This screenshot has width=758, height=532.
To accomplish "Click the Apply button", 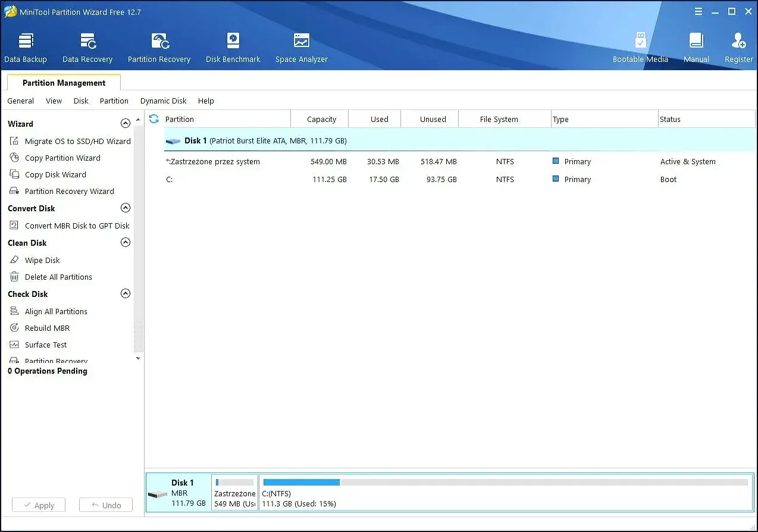I will (39, 505).
